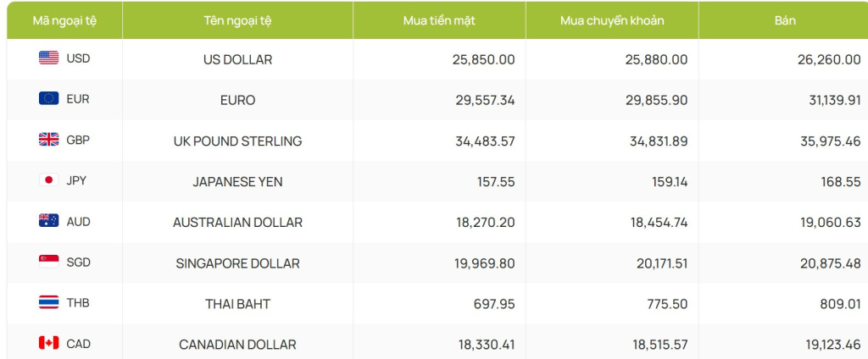
Task: Click the Bán column header
Action: coord(785,20)
